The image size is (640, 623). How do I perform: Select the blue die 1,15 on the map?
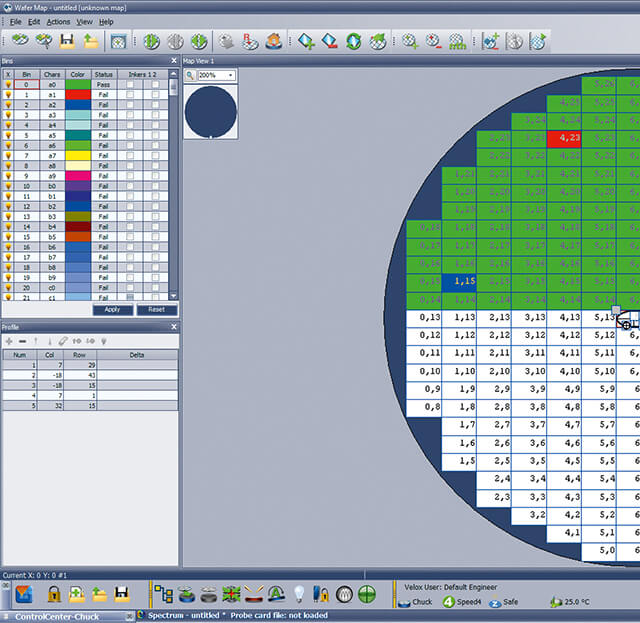tap(459, 281)
